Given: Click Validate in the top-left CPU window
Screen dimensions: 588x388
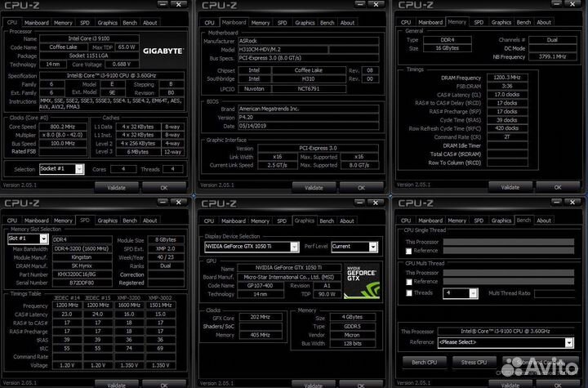Looking at the screenshot, I should point(116,187).
